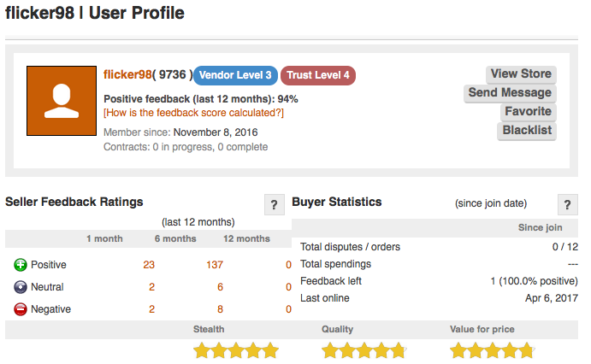The width and height of the screenshot is (591, 364).
Task: Open Buyer Statistics help question mark
Action: 568,205
